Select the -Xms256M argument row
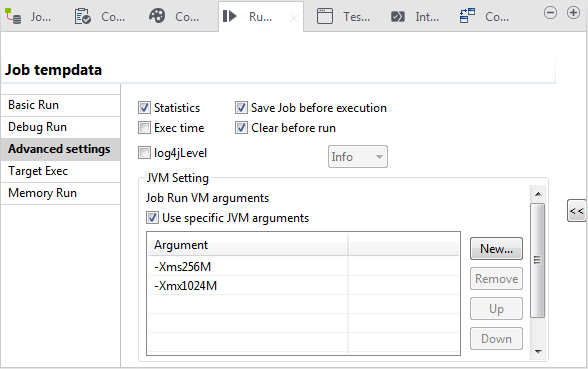 (303, 267)
